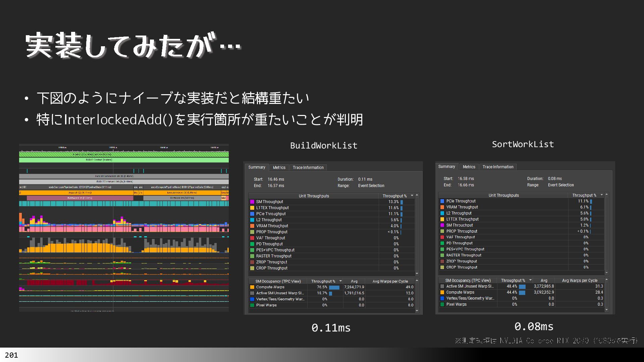Click scroll-down arrow of SortWorkList SM Occupancy table
This screenshot has height=362, width=644.
pos(606,310)
